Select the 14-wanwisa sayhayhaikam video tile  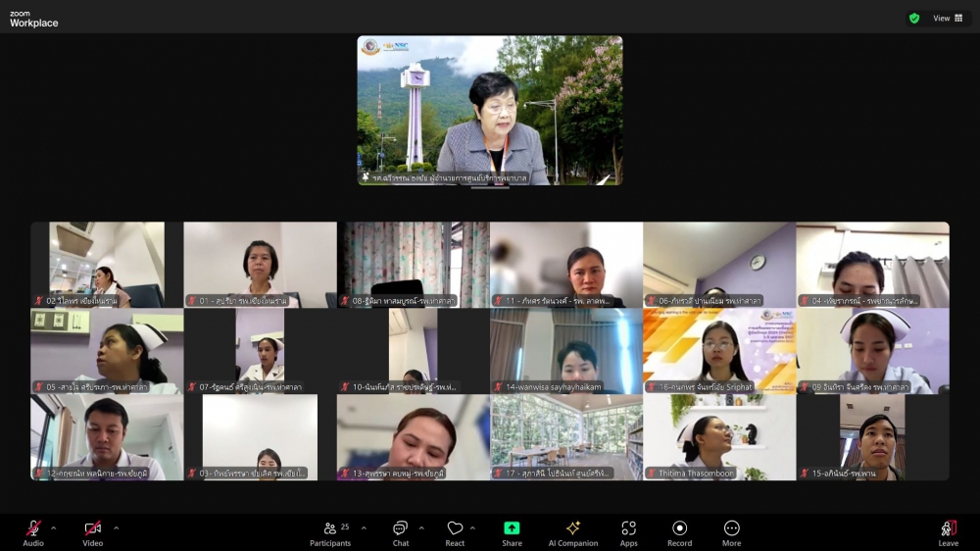click(566, 351)
